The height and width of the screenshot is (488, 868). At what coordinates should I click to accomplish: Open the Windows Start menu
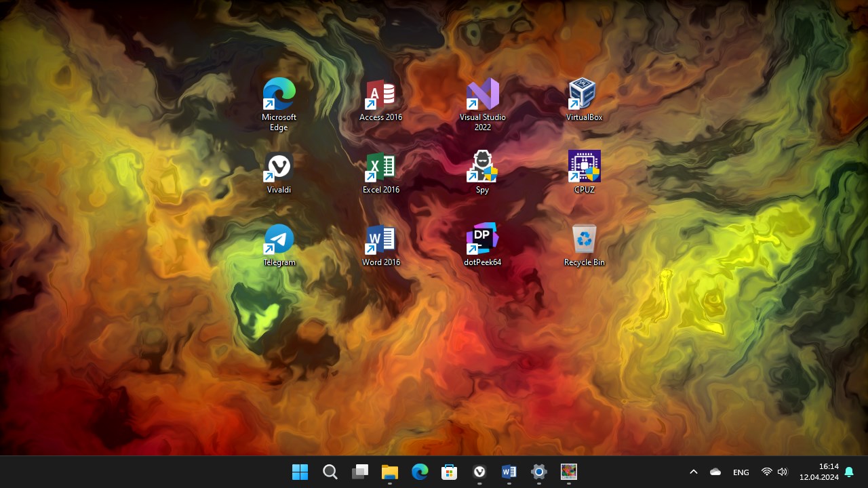pos(300,472)
